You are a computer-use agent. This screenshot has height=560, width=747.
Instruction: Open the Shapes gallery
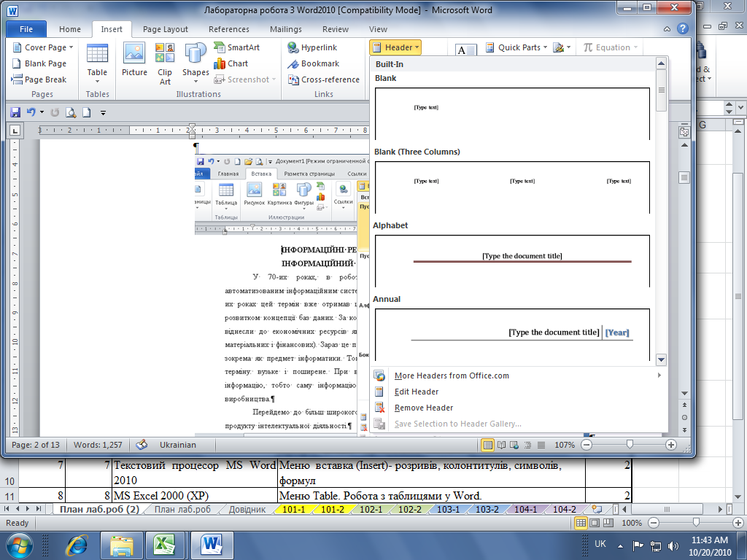pyautogui.click(x=196, y=63)
